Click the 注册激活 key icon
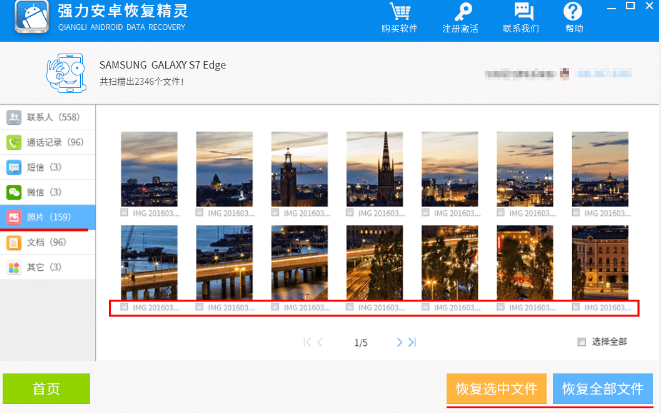Screen dimensions: 663x413 tap(462, 11)
